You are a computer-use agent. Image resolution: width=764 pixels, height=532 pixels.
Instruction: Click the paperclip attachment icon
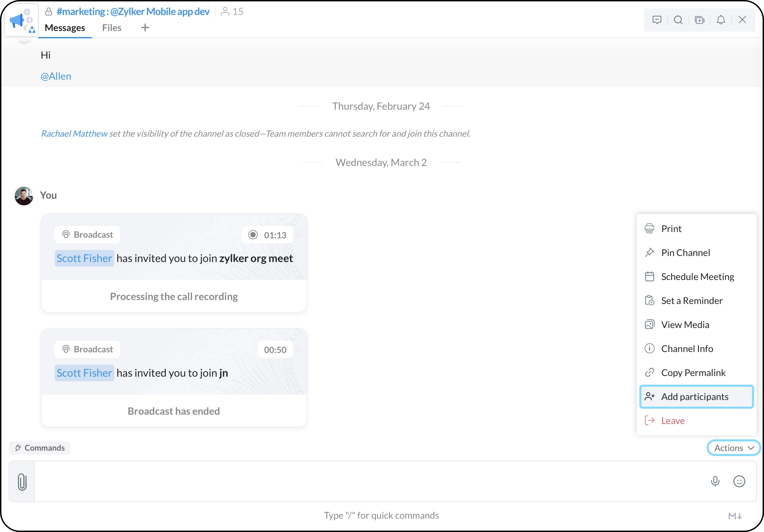tap(22, 482)
